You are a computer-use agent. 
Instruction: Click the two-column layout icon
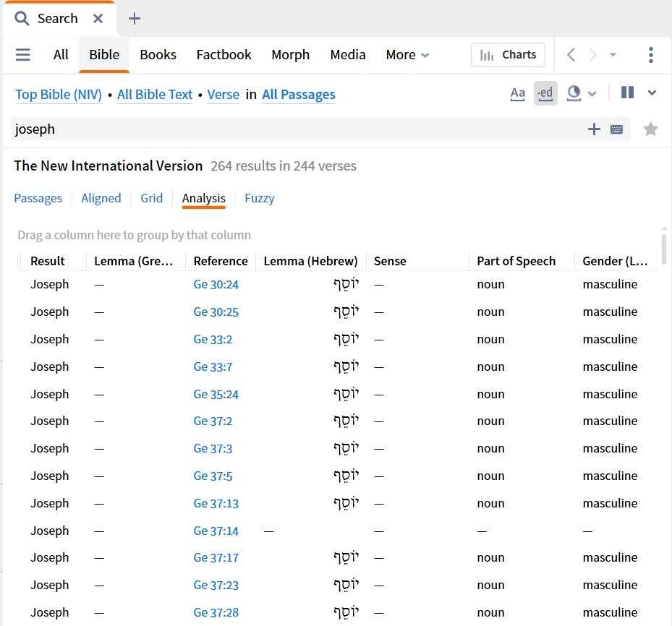627,93
